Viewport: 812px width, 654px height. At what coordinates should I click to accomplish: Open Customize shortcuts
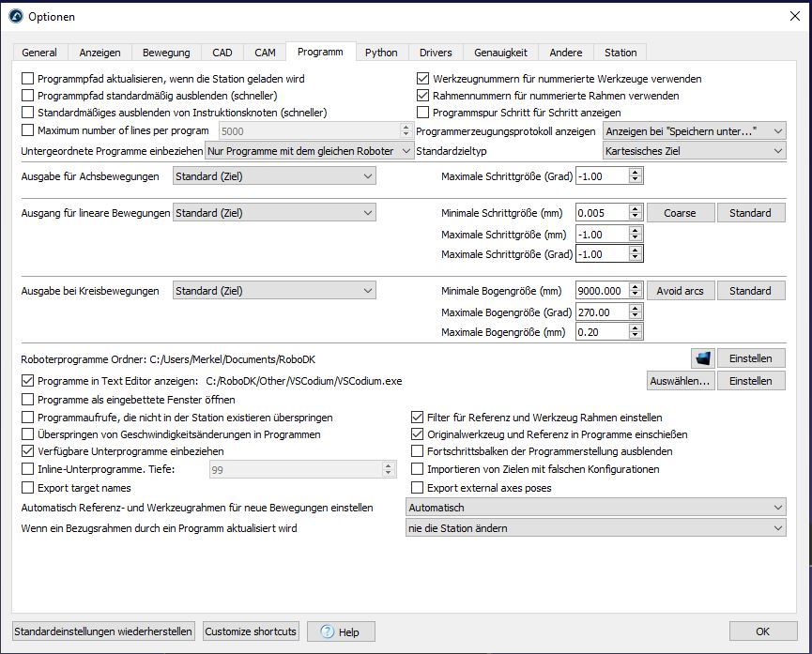(x=251, y=631)
